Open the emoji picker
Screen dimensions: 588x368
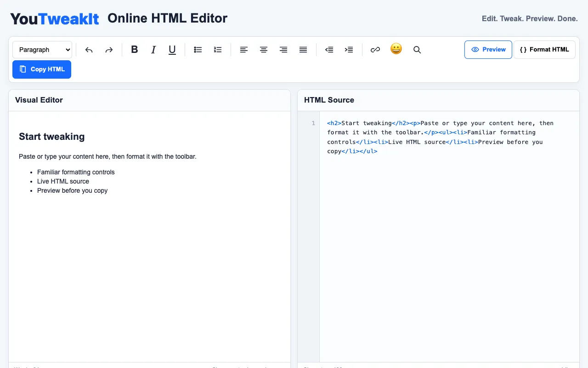point(396,49)
